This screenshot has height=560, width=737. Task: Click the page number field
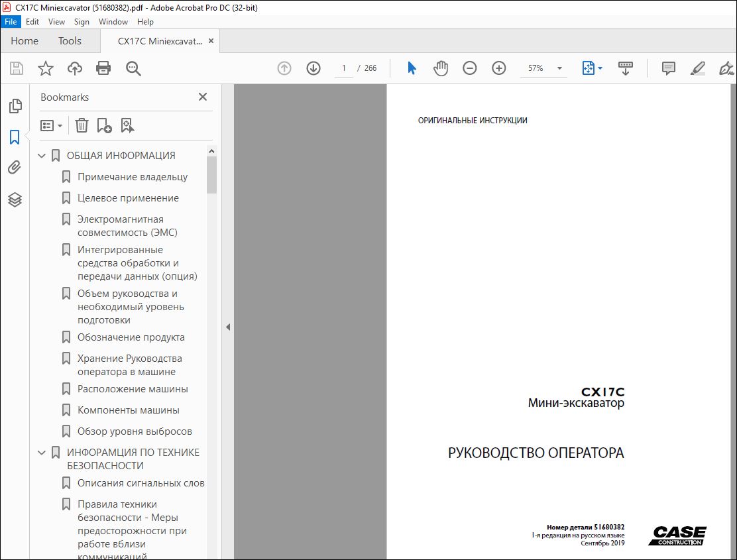pos(343,68)
